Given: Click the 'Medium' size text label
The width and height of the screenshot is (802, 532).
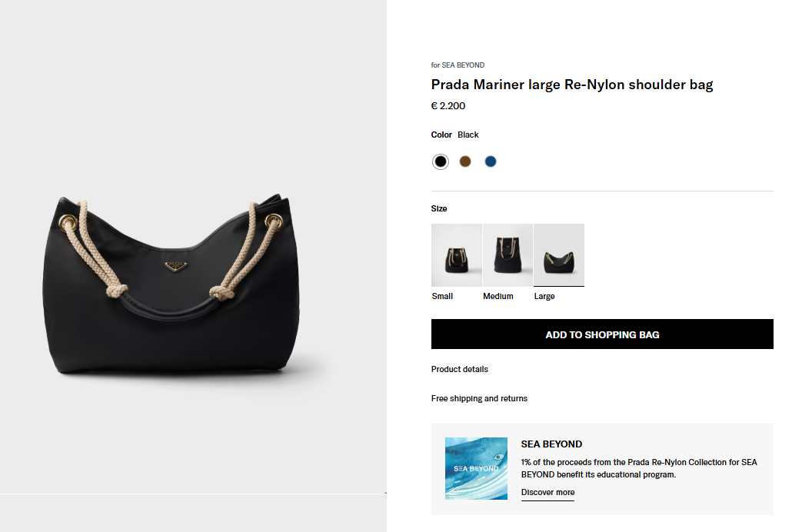Looking at the screenshot, I should (498, 296).
